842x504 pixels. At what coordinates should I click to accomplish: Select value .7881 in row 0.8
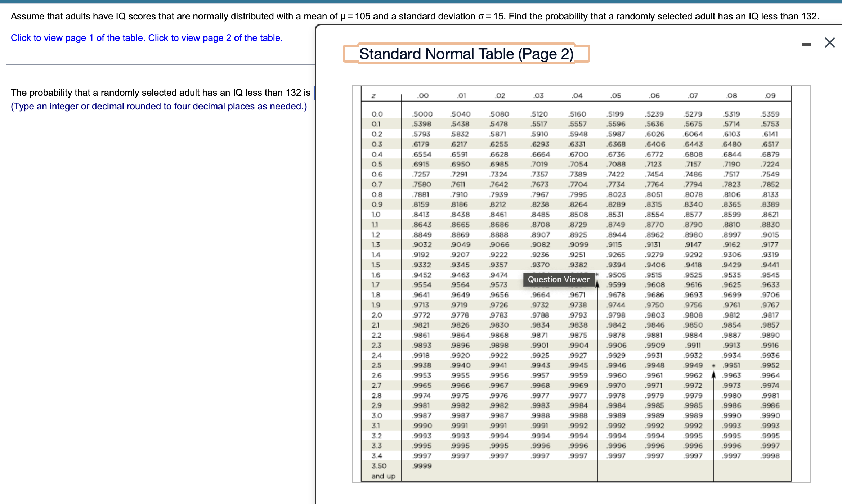421,194
